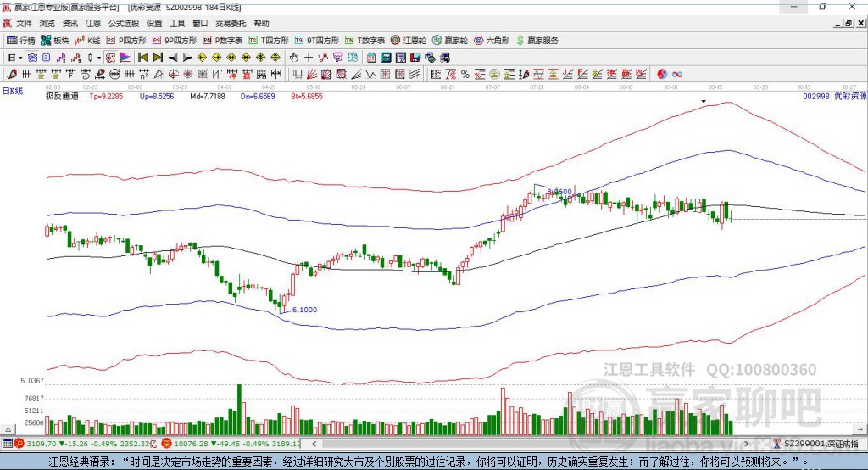Click the 6.1000 low price label
Image resolution: width=868 pixels, height=470 pixels.
tap(304, 310)
